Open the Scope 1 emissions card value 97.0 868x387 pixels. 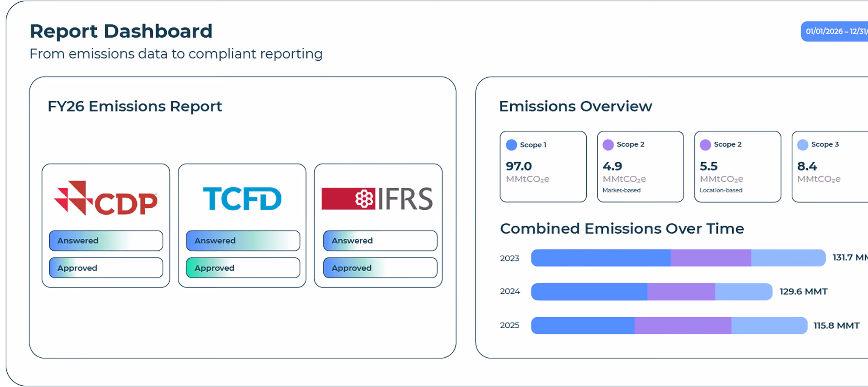(x=518, y=166)
